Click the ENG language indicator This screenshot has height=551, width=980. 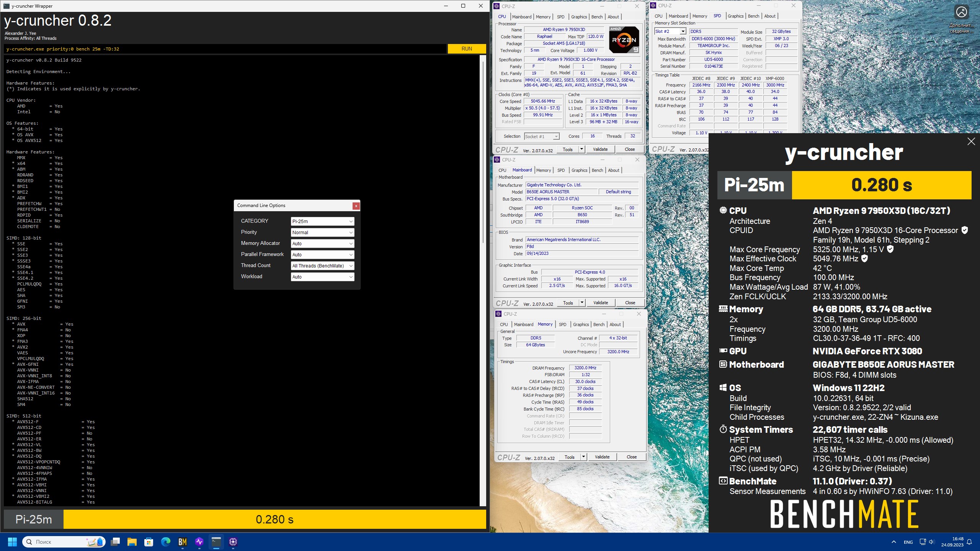(x=908, y=542)
